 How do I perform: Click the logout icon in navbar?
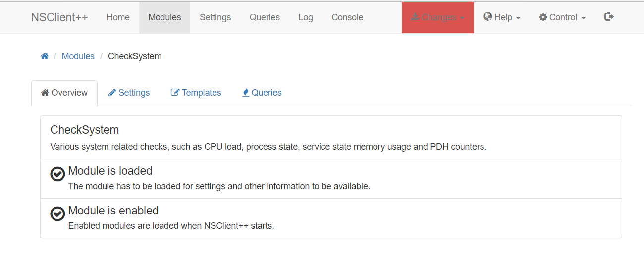point(609,17)
